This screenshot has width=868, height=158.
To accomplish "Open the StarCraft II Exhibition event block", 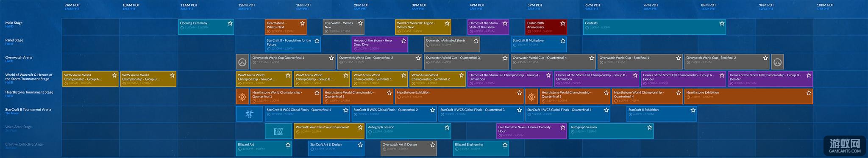I will click(x=662, y=114).
